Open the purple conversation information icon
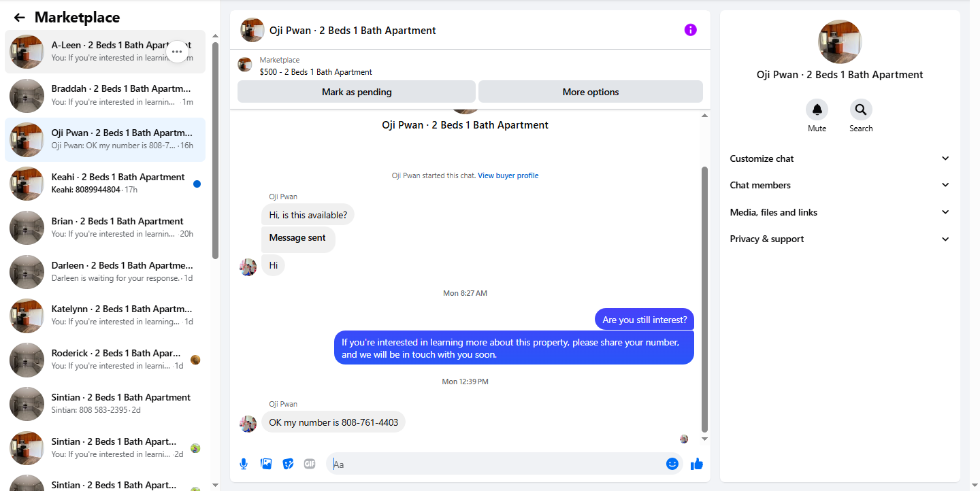 coord(690,30)
